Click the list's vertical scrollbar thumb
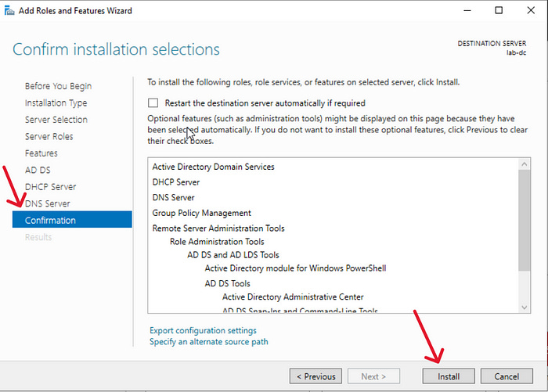This screenshot has width=548, height=392. pyautogui.click(x=525, y=220)
